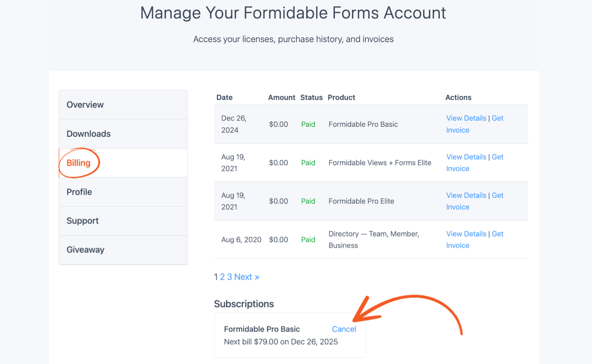Screen dimensions: 592x364
Task: Sort purchases by the Amount column
Action: tap(281, 97)
